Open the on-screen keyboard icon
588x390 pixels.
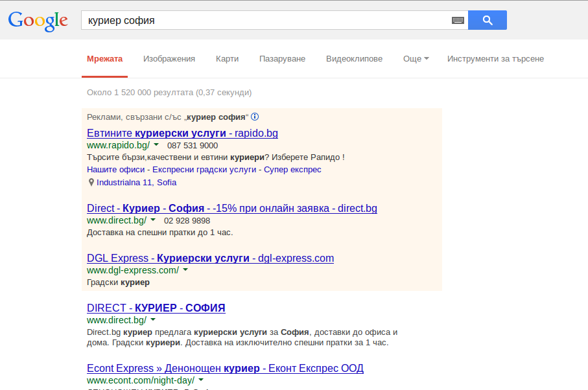tap(458, 20)
